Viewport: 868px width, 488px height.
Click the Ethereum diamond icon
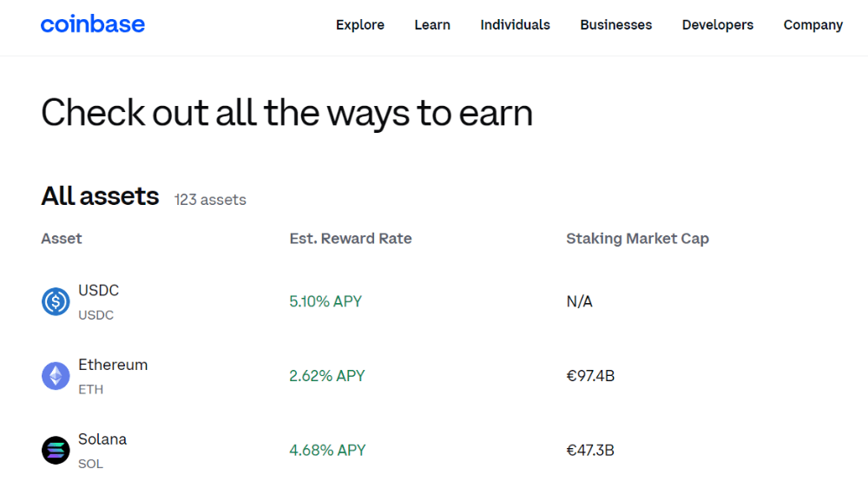pos(56,376)
